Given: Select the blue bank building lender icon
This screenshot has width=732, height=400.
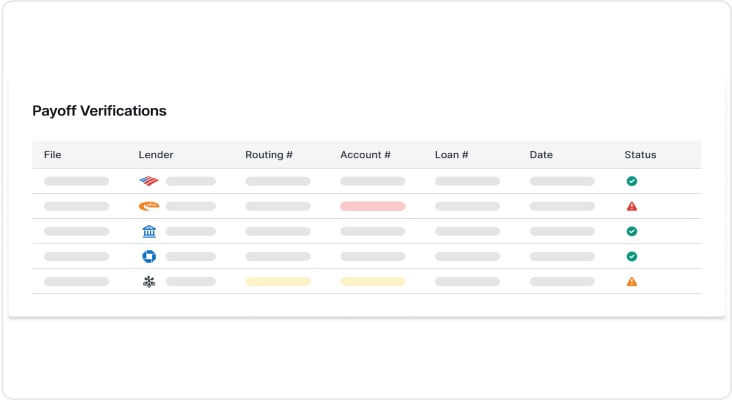Looking at the screenshot, I should [149, 231].
